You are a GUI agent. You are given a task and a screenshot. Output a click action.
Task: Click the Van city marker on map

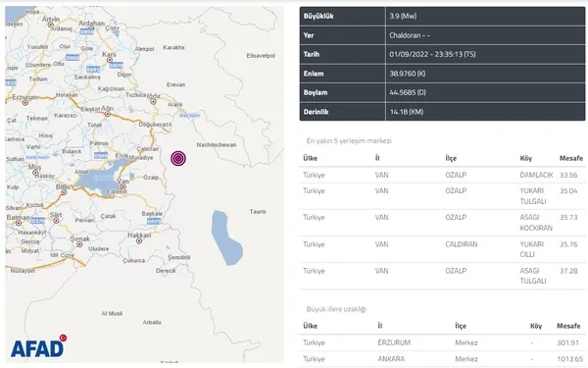tap(123, 186)
